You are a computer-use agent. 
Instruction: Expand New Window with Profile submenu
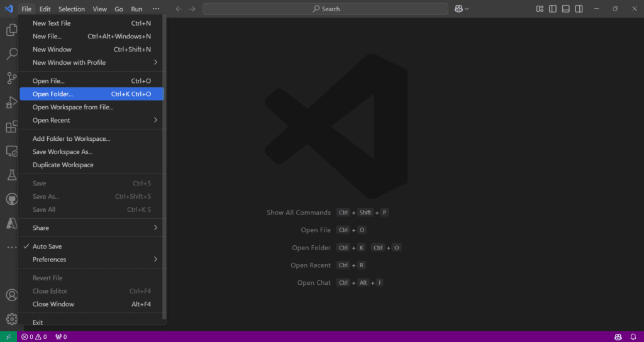(x=92, y=62)
